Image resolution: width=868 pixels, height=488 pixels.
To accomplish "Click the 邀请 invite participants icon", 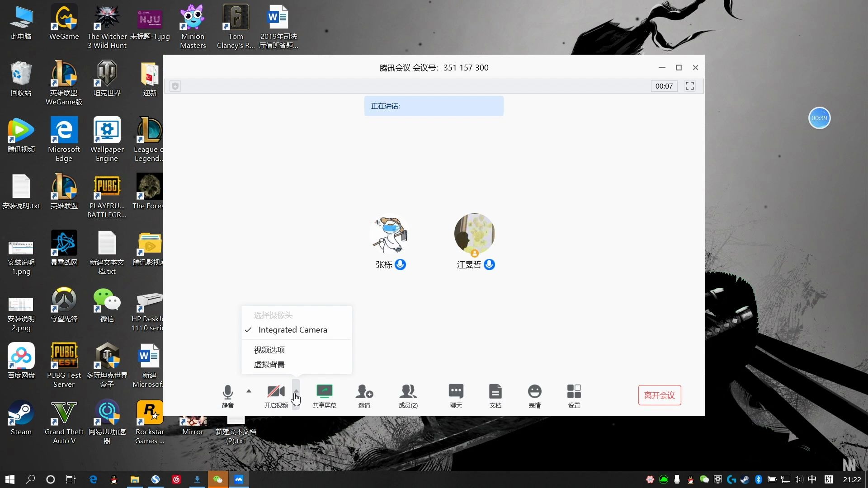I will point(364,395).
